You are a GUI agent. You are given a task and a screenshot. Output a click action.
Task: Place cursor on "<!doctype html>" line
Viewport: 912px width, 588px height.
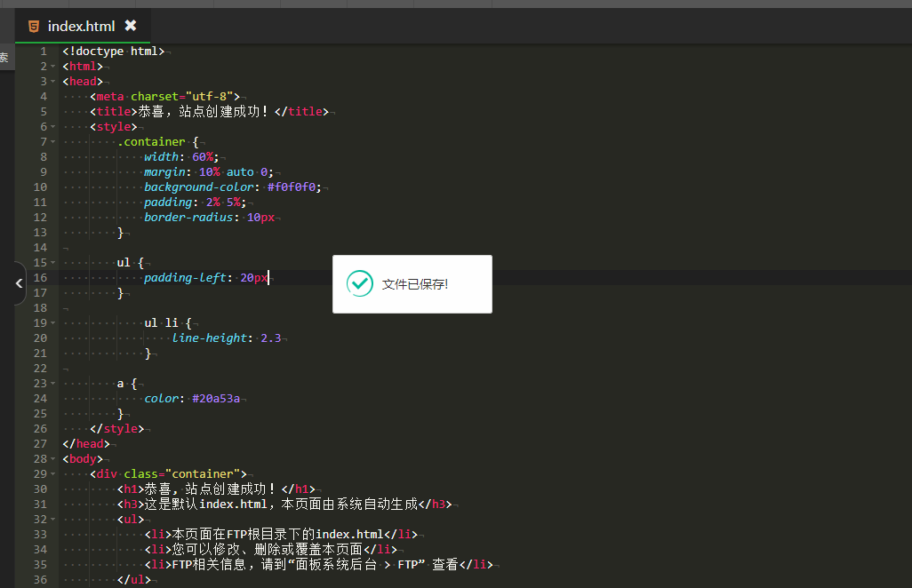coord(114,52)
